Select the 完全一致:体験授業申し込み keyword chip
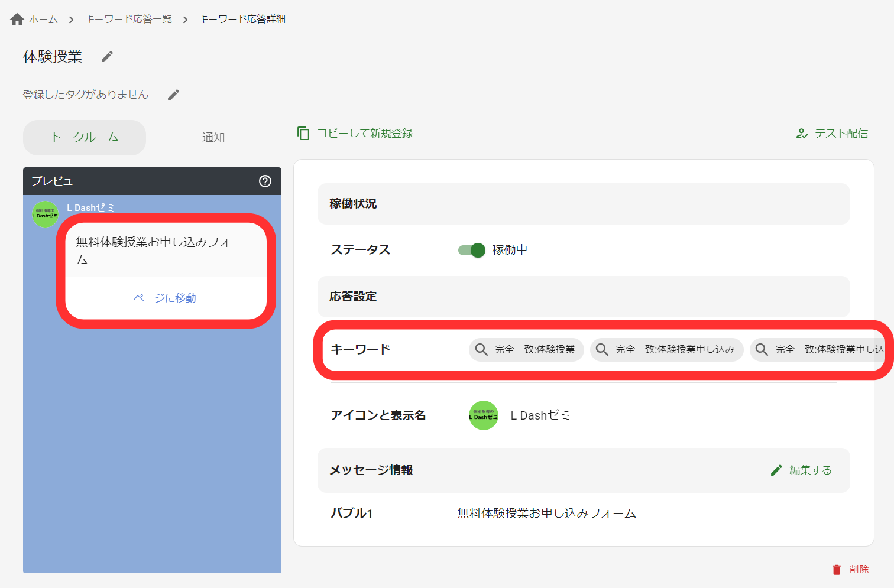The height and width of the screenshot is (588, 894). pyautogui.click(x=666, y=349)
